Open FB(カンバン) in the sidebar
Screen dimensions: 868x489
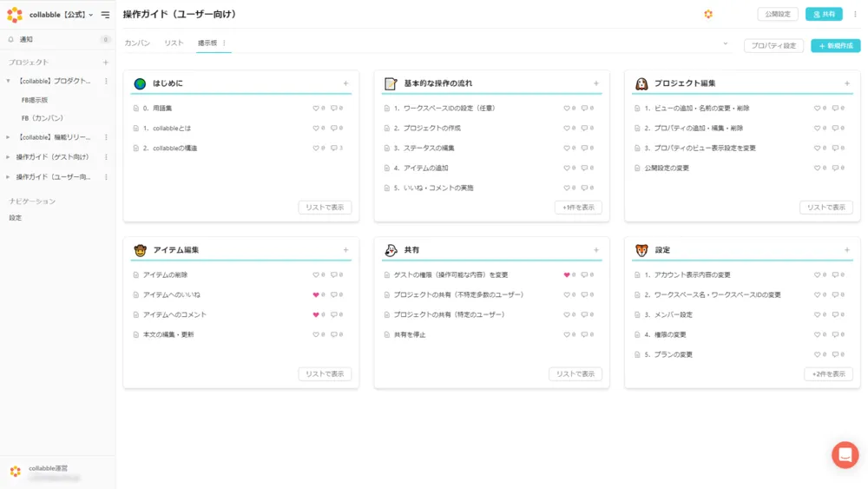coord(43,118)
